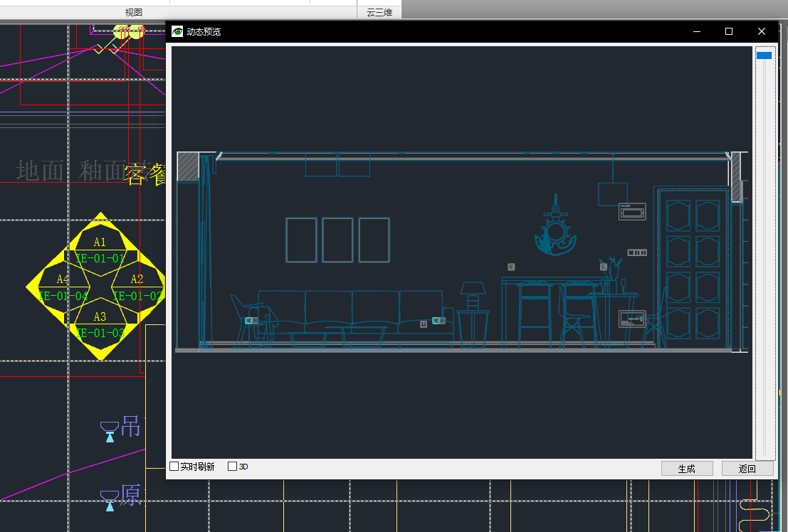Select the A3 elevation marker IE-01-03
This screenshot has width=788, height=532.
(100, 325)
